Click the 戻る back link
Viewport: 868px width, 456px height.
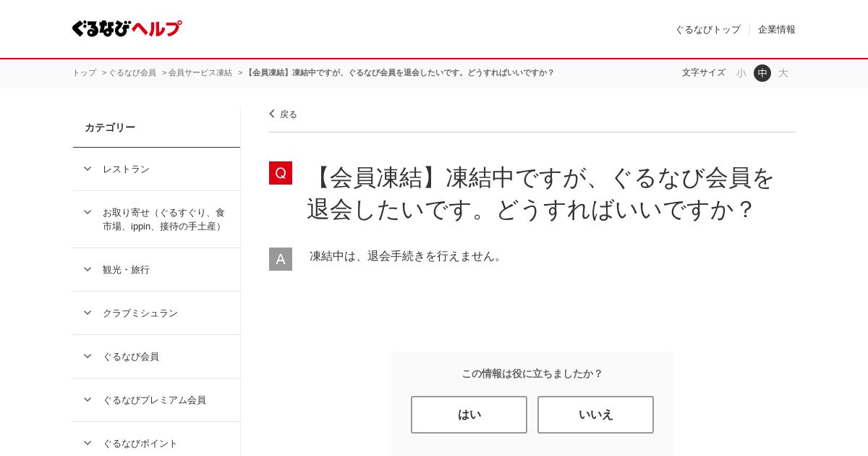289,114
